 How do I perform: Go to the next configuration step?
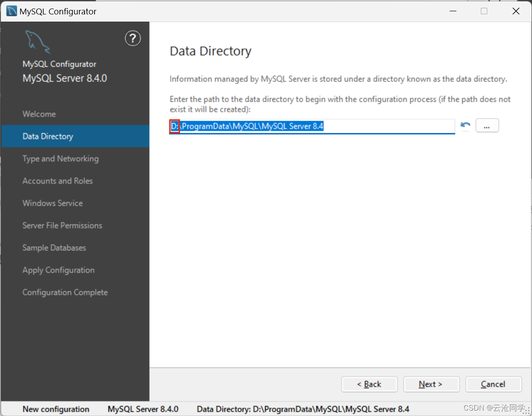[431, 384]
